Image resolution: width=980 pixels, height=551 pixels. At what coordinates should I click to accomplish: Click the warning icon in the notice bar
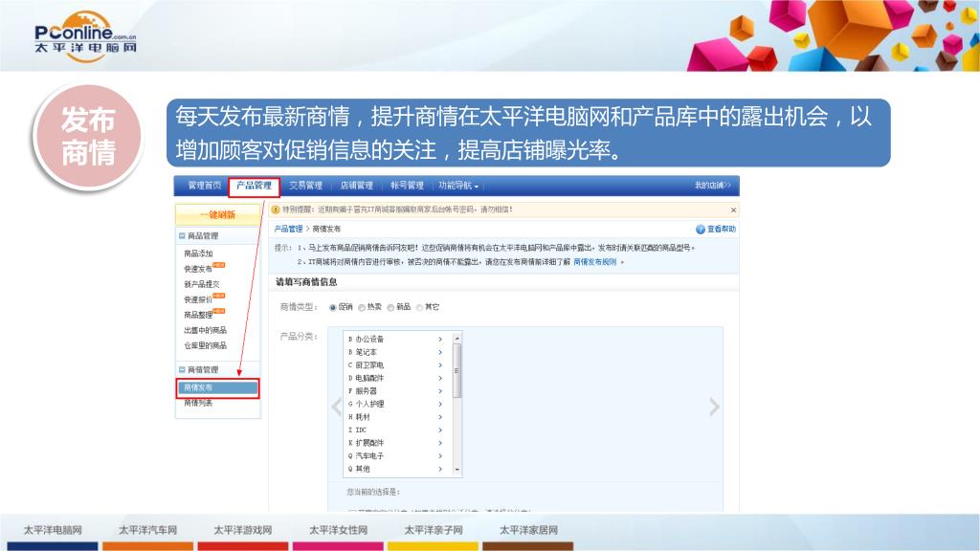point(276,209)
